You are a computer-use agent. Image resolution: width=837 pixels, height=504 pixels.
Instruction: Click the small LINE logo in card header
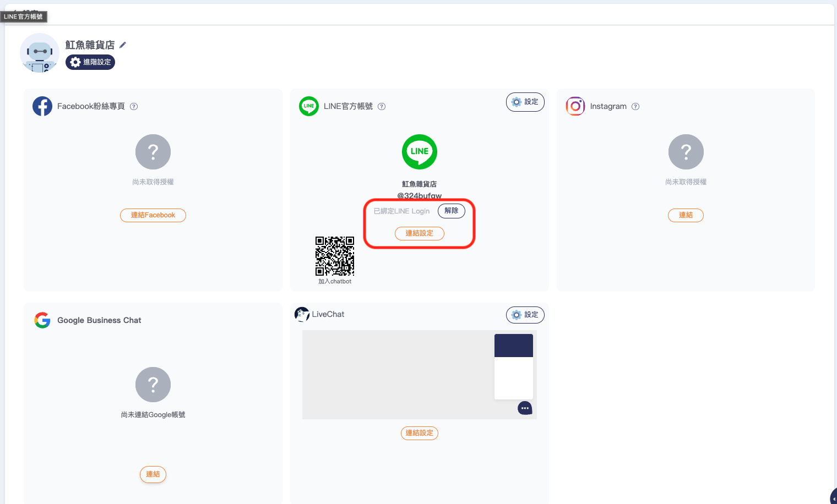(x=309, y=106)
